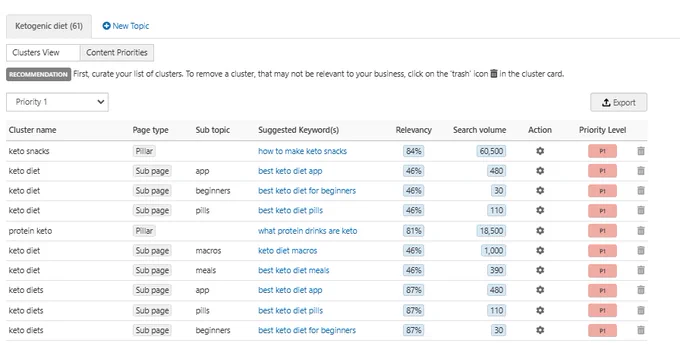Open 'what protein drinks are keto' link
680x362 pixels.
(307, 231)
